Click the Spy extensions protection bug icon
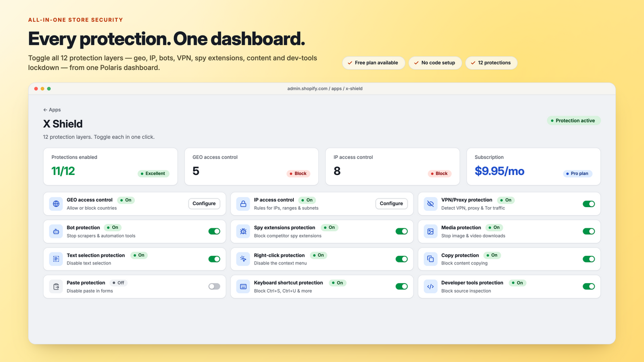Viewport: 644px width, 362px height. click(x=243, y=231)
